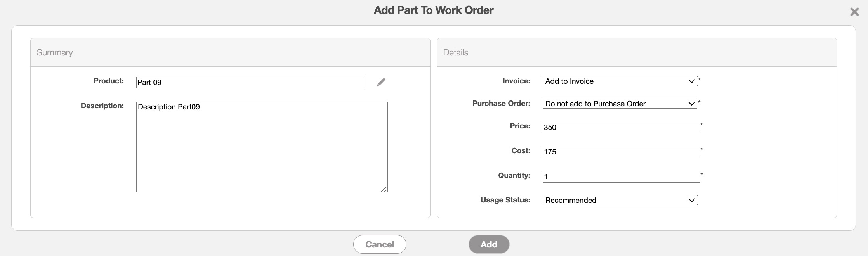Click the resize handle of Description box
Screen dimensions: 868x256
384,189
